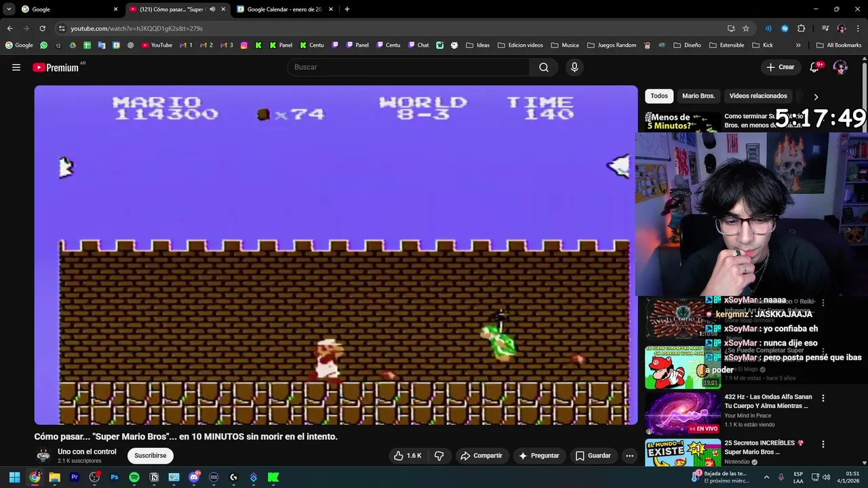
Task: Show more filter chips with right arrow
Action: 816,96
